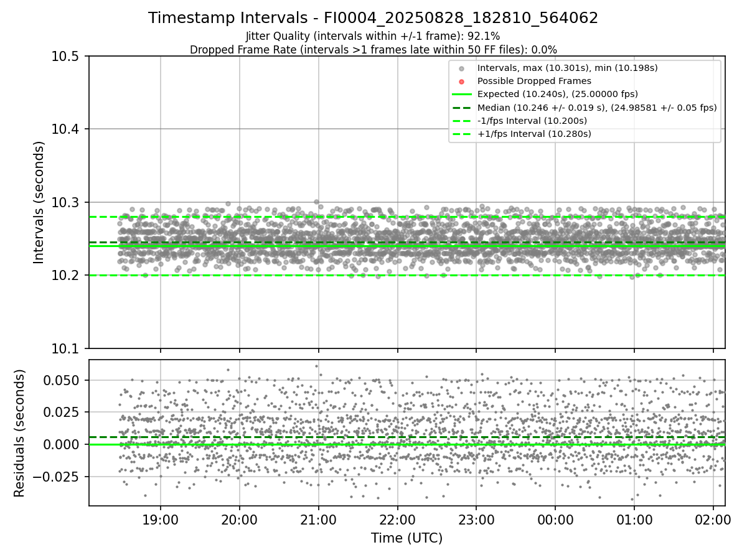Click legend entry Intervals, max (10.301s), min (10.198s)
Image resolution: width=747 pixels, height=560 pixels.
(x=567, y=68)
